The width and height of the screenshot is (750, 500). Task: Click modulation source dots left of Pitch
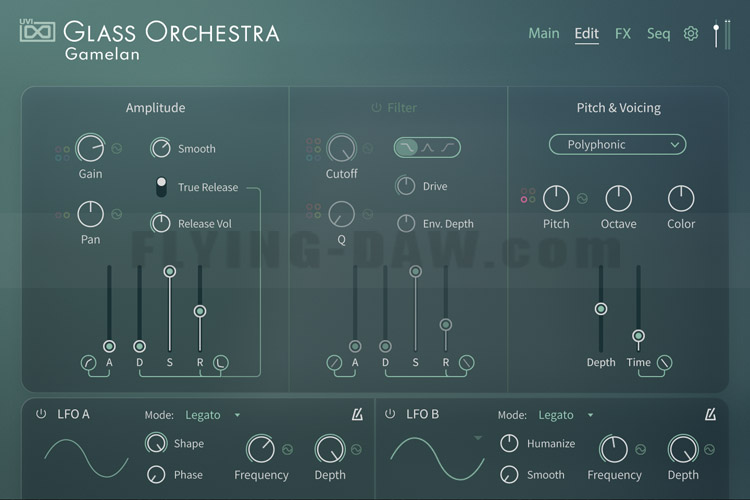pos(528,195)
